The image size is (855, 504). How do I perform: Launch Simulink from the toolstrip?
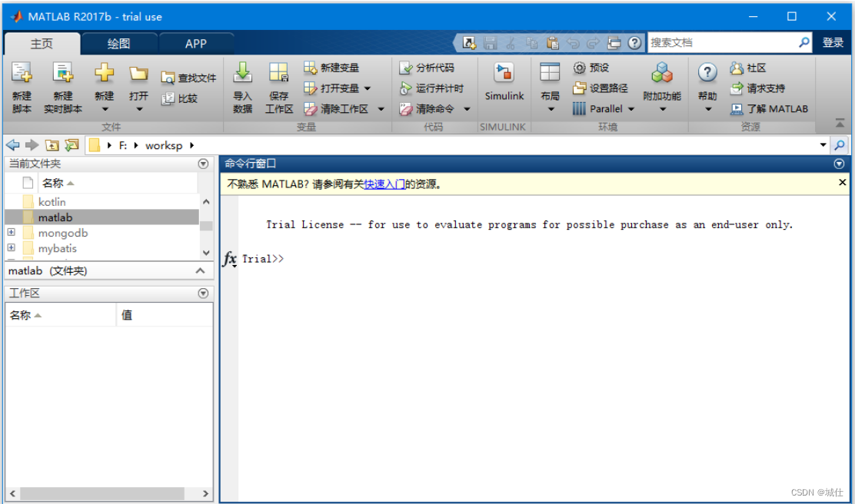504,81
